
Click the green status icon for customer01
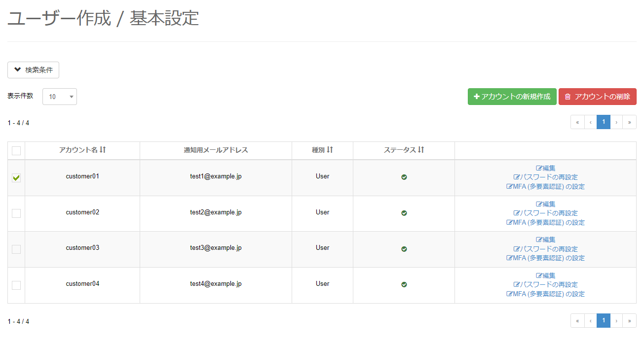click(404, 177)
